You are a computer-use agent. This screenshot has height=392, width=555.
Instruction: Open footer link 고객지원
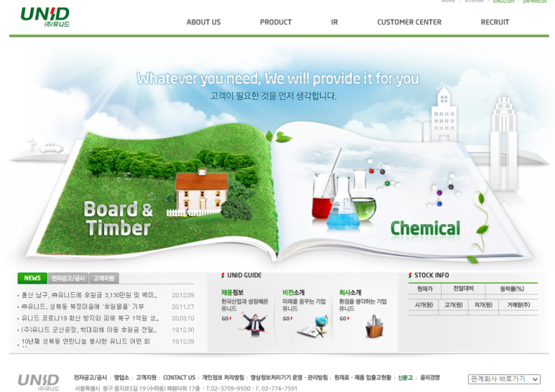tap(146, 378)
